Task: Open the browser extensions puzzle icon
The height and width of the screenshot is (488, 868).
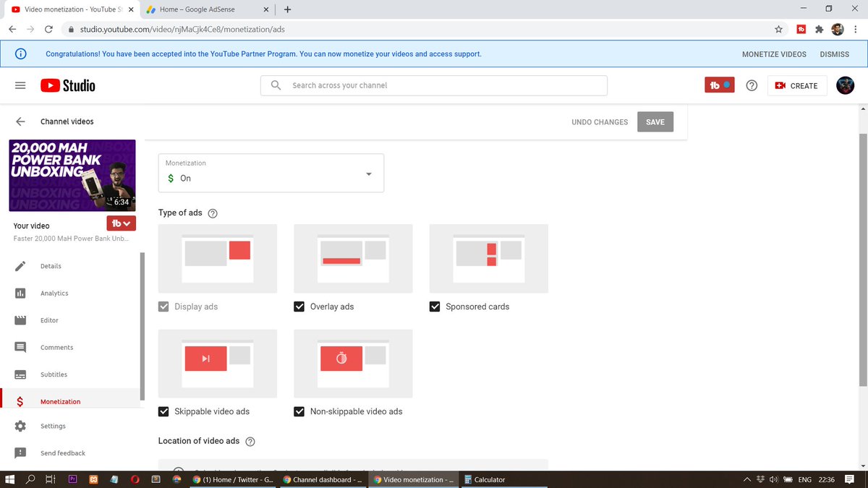Action: 819,30
